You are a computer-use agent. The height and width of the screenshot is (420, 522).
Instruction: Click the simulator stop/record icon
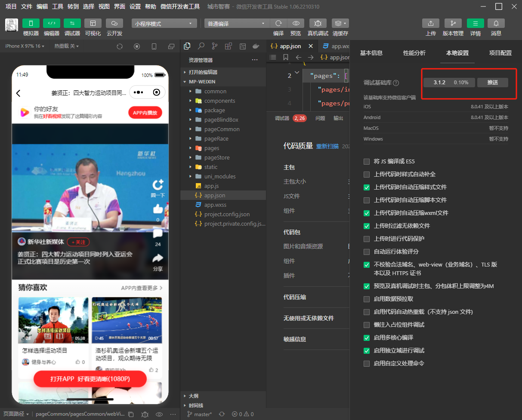(137, 46)
